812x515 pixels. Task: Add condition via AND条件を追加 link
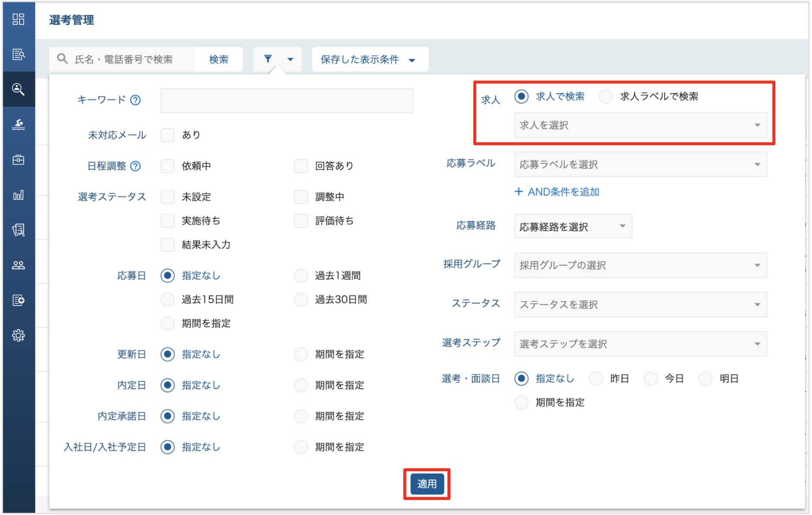click(557, 192)
